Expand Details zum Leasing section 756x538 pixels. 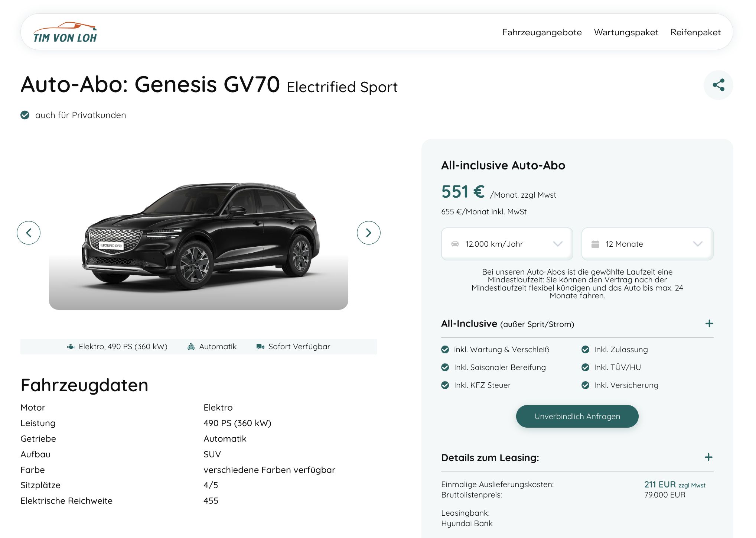tap(708, 457)
